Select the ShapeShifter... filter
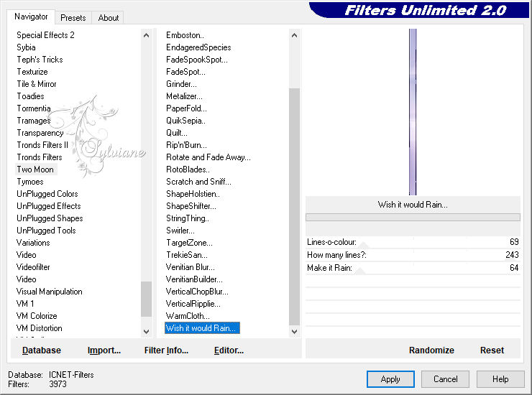532x395 pixels. (x=191, y=206)
